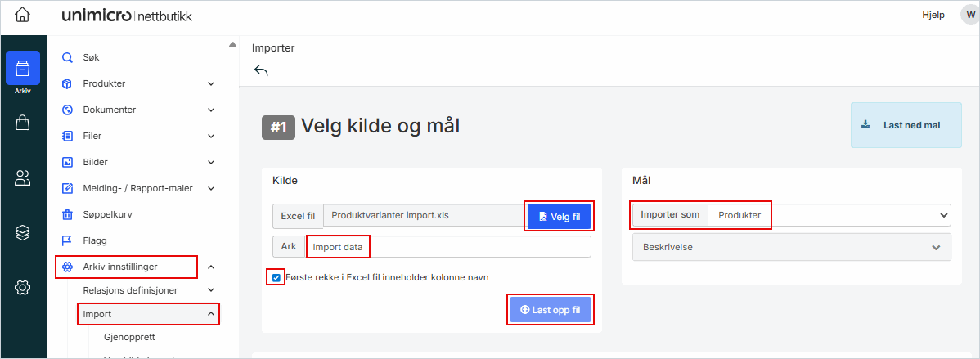Click the user avatar W

969,16
